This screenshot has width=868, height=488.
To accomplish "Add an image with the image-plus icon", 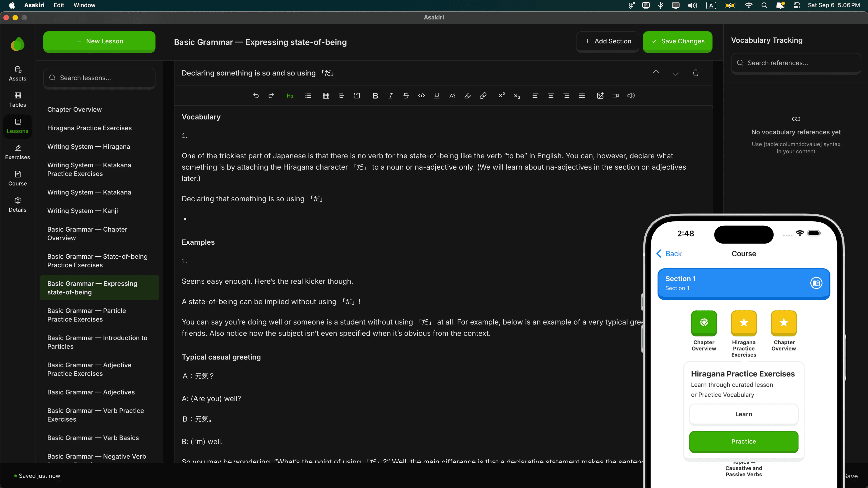I will point(600,96).
